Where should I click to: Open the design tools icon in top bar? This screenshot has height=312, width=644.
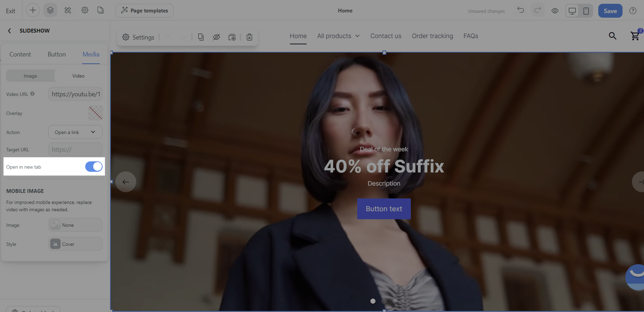pos(68,10)
